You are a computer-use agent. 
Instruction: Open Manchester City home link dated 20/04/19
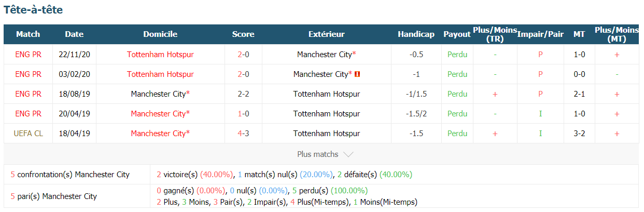click(160, 114)
